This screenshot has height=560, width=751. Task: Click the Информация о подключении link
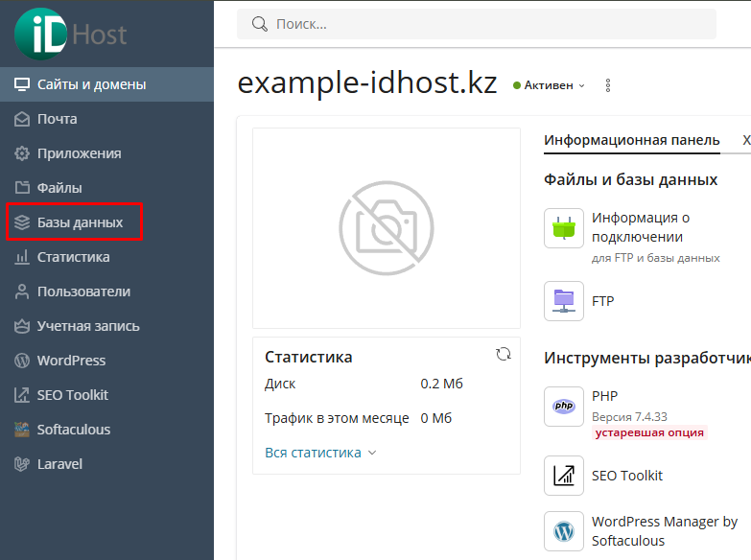[641, 227]
